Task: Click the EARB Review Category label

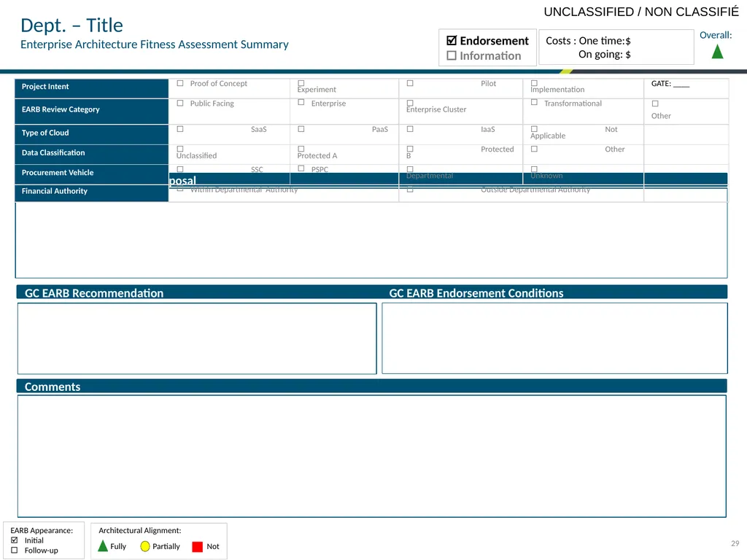Action: [61, 109]
